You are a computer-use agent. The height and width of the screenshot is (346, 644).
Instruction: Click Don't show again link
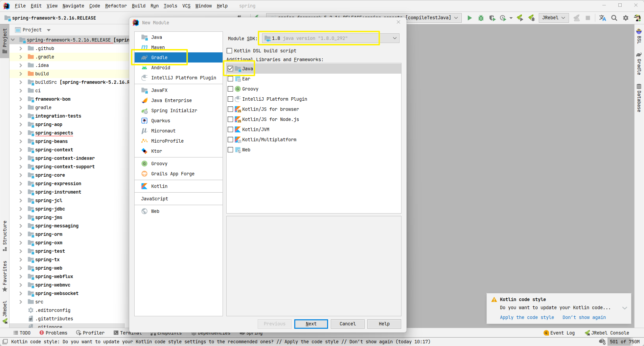(x=584, y=317)
